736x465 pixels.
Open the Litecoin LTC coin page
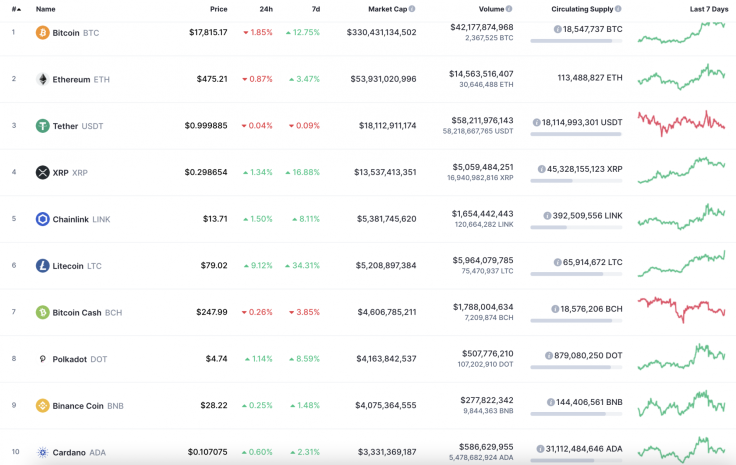pyautogui.click(x=77, y=266)
